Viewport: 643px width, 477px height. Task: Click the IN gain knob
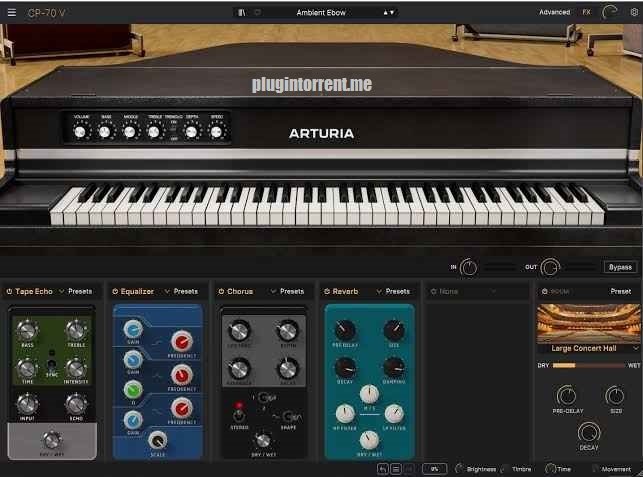pyautogui.click(x=468, y=267)
